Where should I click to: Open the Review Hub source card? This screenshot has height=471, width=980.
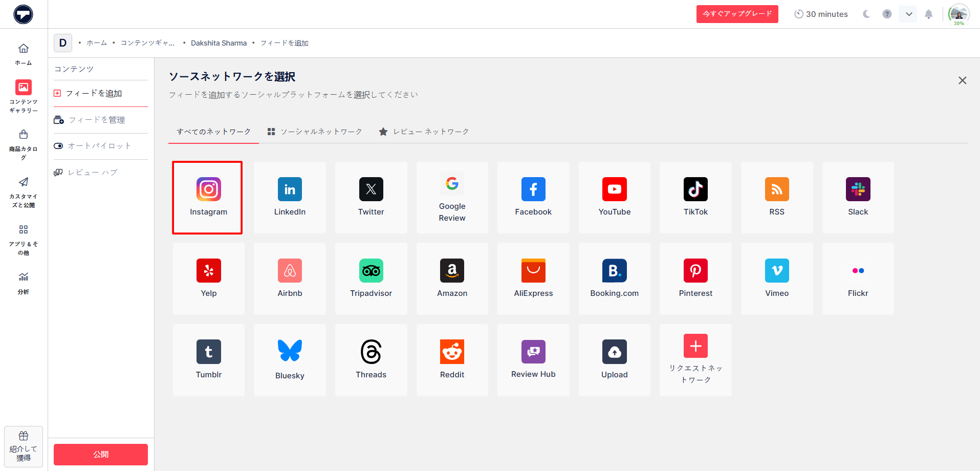coord(533,360)
